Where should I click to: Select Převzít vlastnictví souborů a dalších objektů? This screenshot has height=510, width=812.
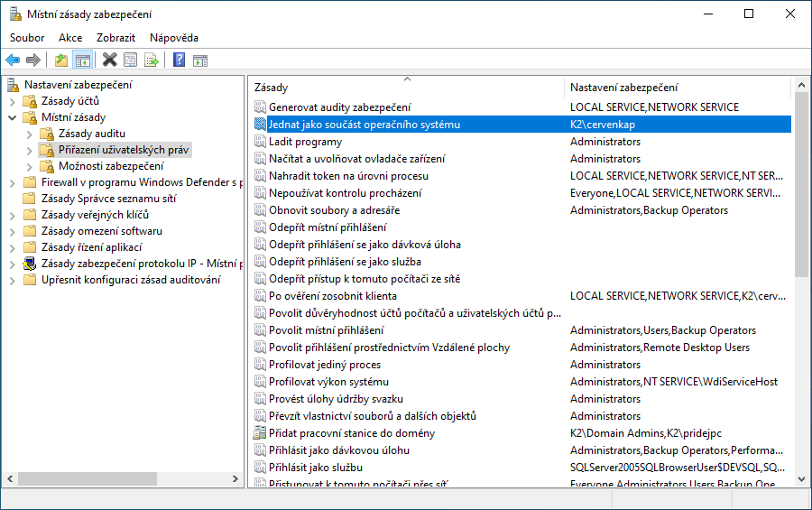coord(522,415)
